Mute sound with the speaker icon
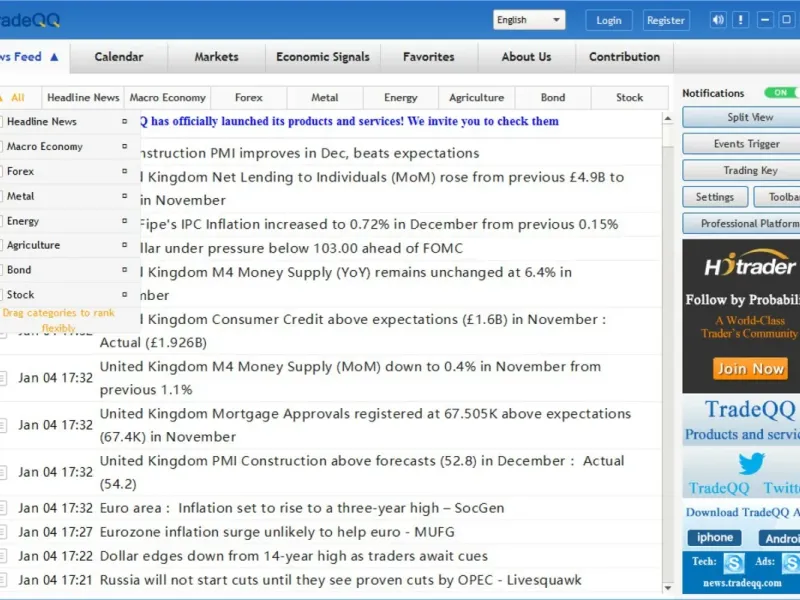The image size is (800, 600). tap(718, 20)
